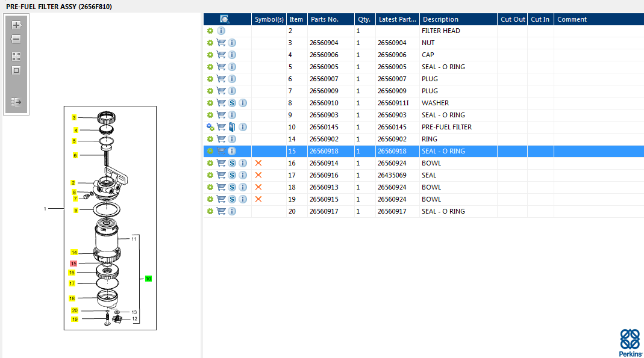
Task: Open the search icon in table header
Action: (225, 19)
